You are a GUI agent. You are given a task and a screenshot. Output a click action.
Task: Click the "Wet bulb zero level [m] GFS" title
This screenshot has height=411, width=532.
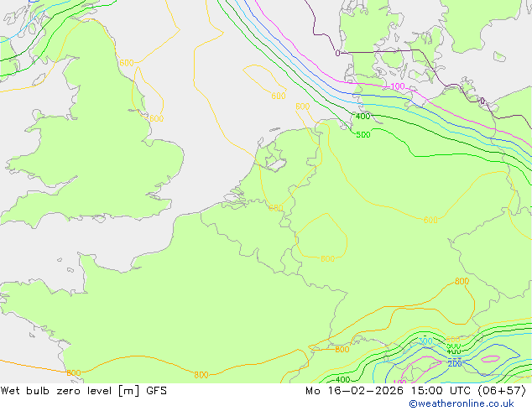tap(83, 391)
